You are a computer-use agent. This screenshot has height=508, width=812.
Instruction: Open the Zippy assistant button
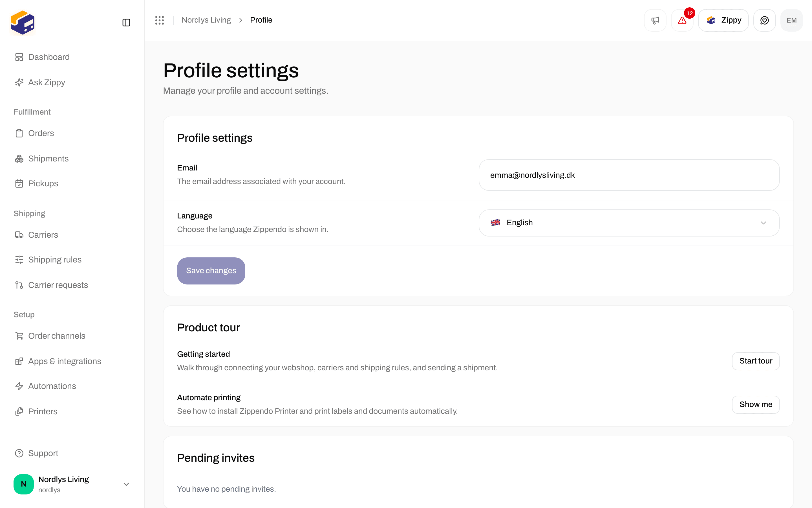[723, 20]
